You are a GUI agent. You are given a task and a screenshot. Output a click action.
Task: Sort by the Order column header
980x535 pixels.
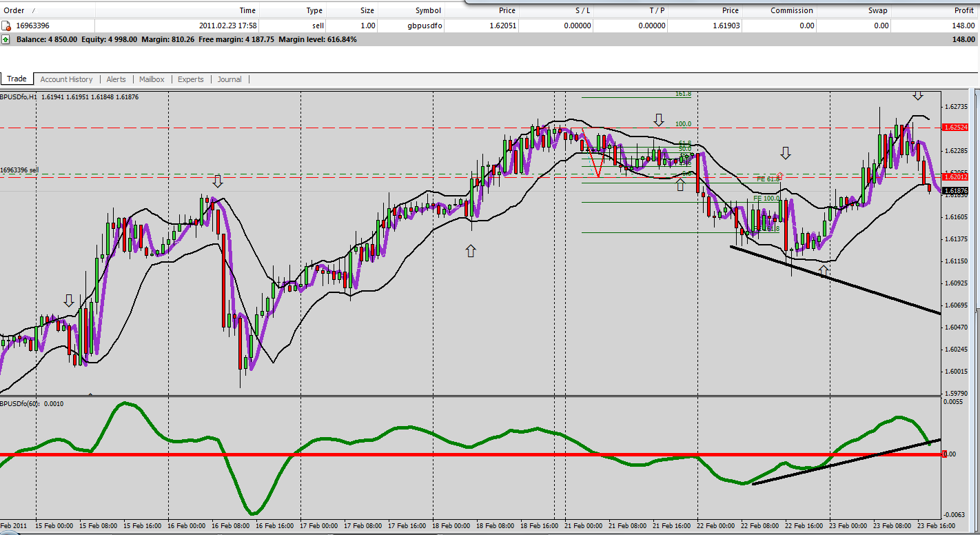tap(14, 10)
